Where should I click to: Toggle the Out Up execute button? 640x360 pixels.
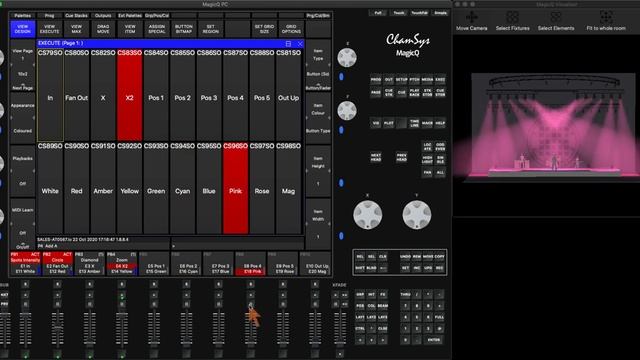(x=289, y=95)
